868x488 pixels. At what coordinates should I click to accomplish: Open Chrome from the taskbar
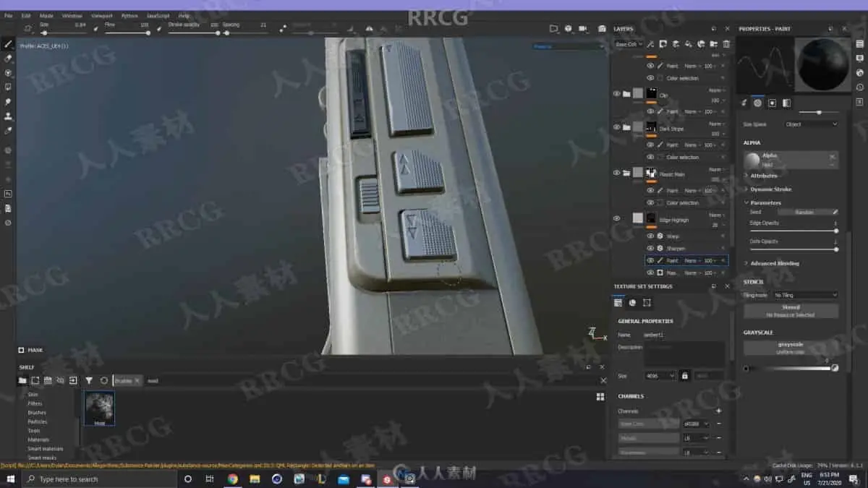click(x=232, y=479)
